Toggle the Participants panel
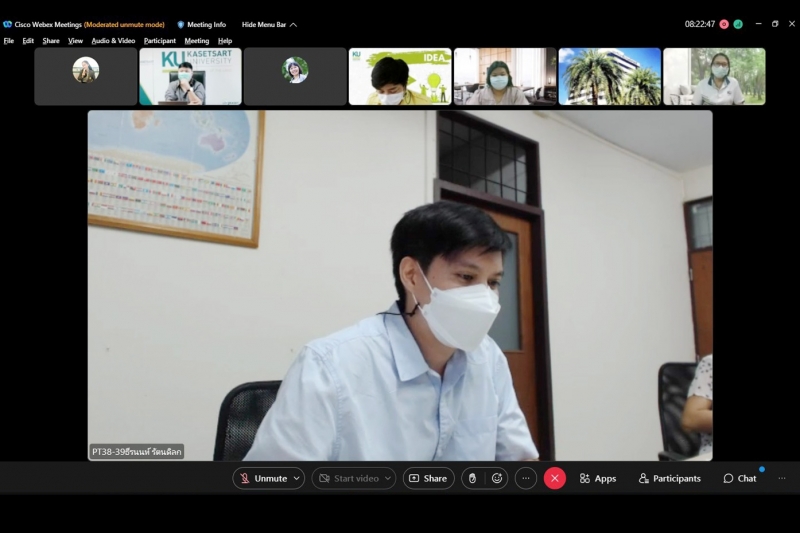The height and width of the screenshot is (533, 800). [669, 478]
